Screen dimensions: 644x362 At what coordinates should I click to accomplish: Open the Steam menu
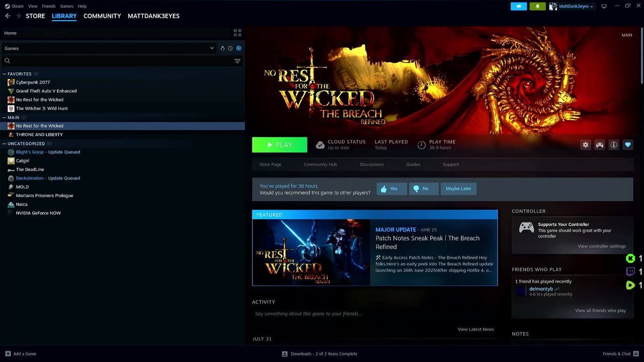pos(14,6)
